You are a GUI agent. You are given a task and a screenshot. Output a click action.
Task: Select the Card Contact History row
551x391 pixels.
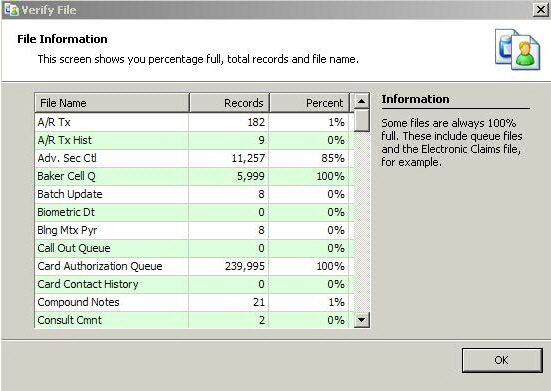(x=192, y=284)
